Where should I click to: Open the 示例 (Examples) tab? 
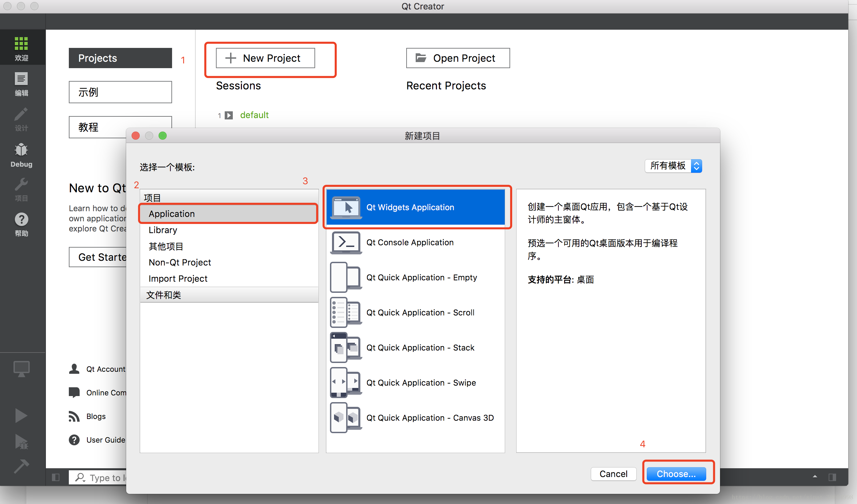click(120, 92)
